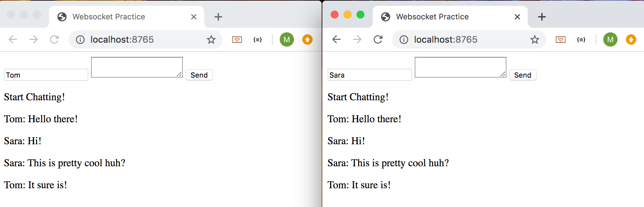Click the red close button of right window
This screenshot has width=644, height=207.
point(335,15)
